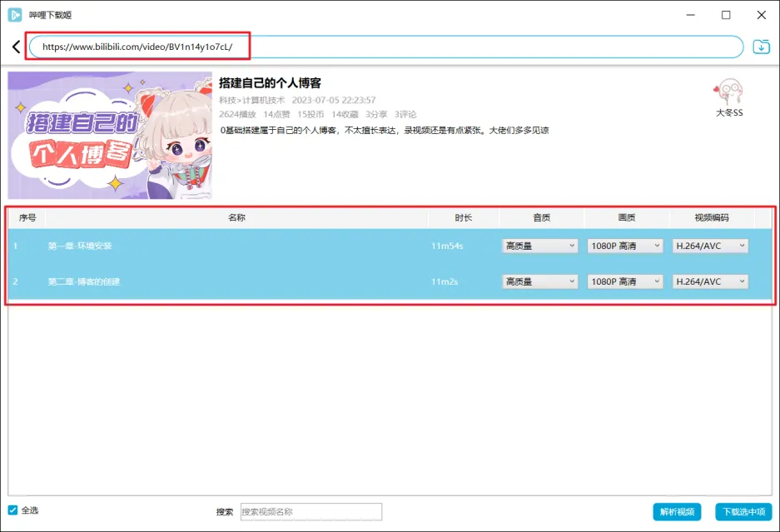Screen dimensions: 780x532
Task: Expand audio quality dropdown for row 1
Action: [540, 246]
